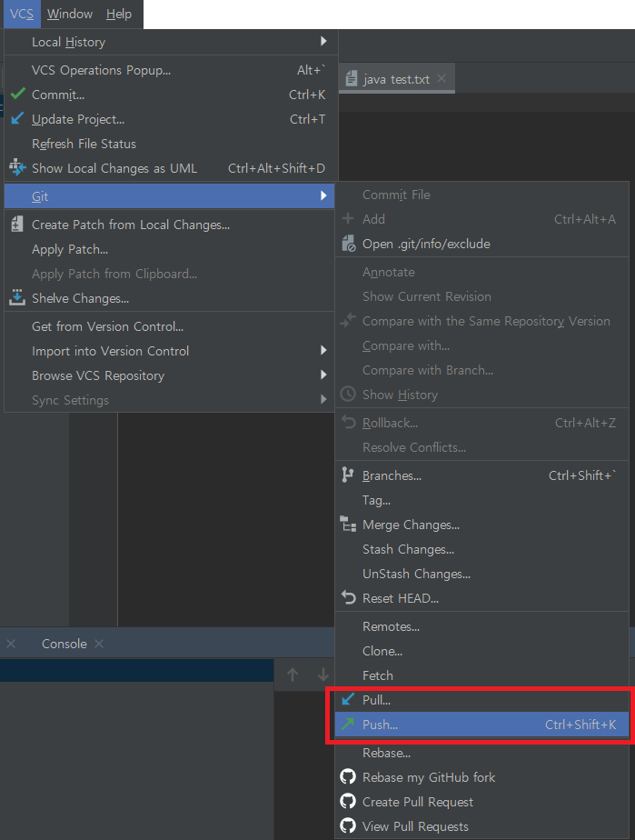Choose Show Current Revision
Viewport: 635px width, 840px height.
point(481,296)
